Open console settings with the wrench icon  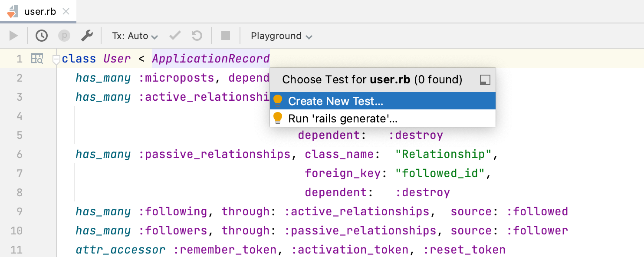coord(87,36)
